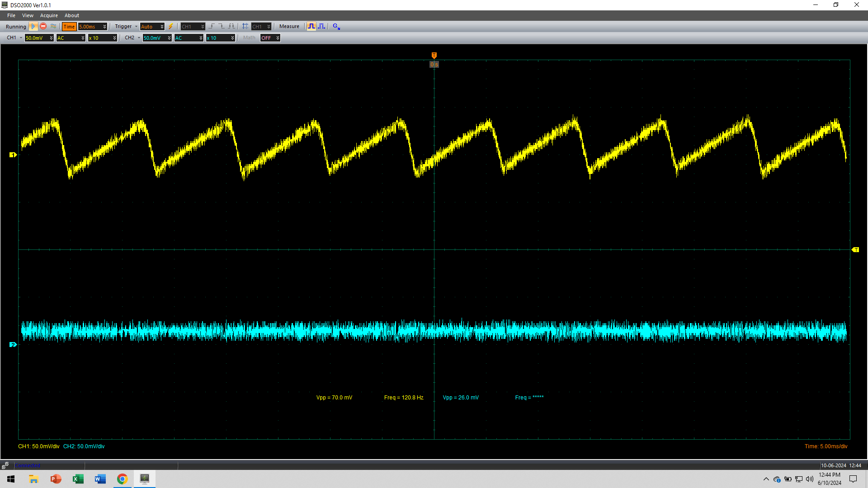Click the battery tray icon
868x488 pixels.
pos(788,479)
